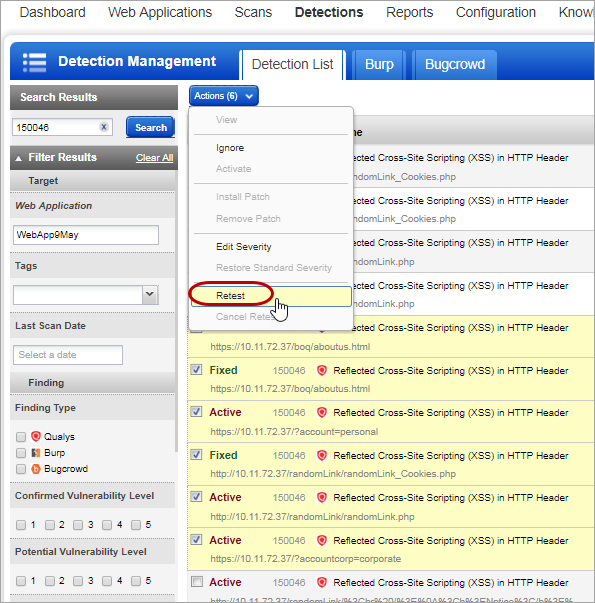Screen dimensions: 595x603
Task: Check Confirmed Vulnerability Level 3
Action: click(x=78, y=525)
